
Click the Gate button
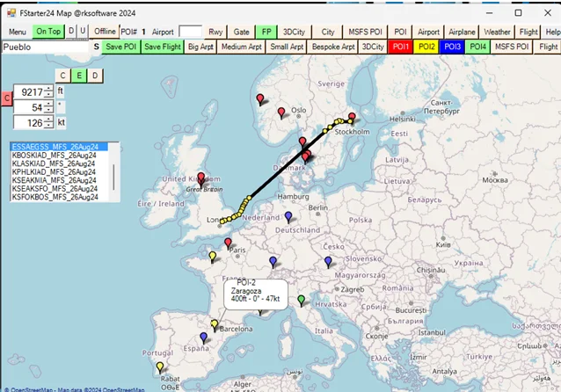tap(242, 32)
